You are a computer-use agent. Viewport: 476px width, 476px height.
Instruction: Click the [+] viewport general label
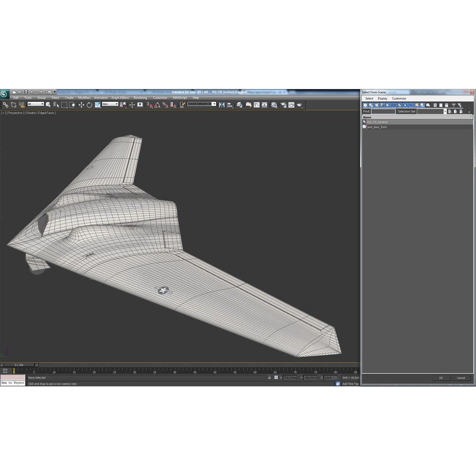point(4,113)
